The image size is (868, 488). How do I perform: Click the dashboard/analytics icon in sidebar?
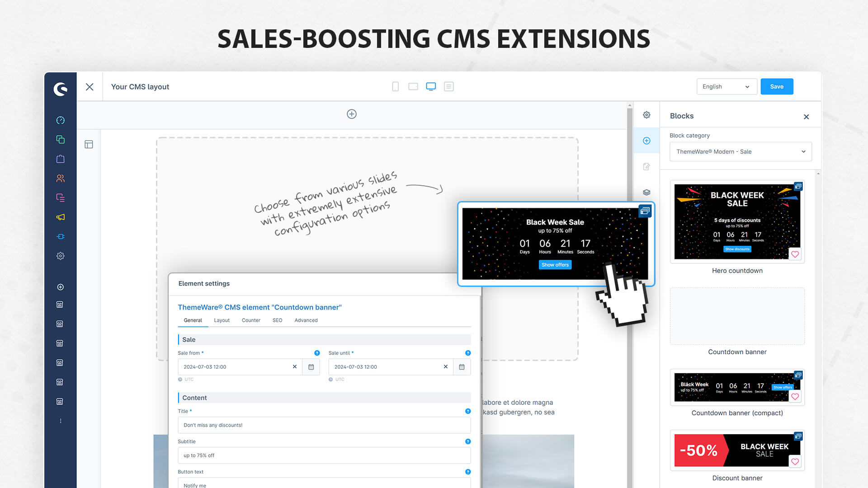pyautogui.click(x=60, y=120)
